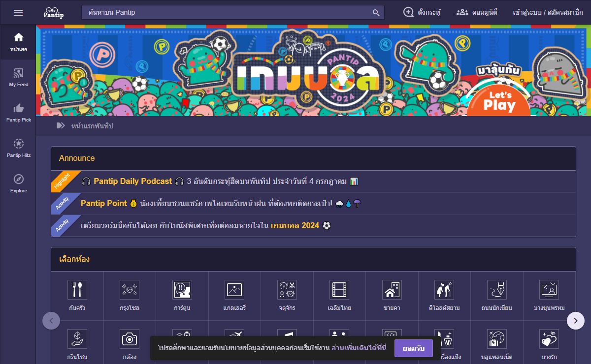Open the เฉลิมไทย room
The width and height of the screenshot is (591, 364).
click(x=339, y=296)
